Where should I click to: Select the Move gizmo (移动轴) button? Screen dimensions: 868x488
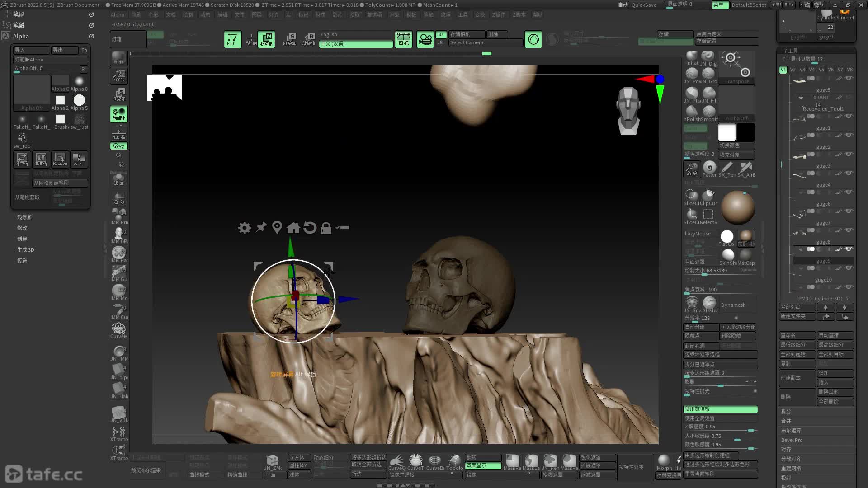coord(266,39)
